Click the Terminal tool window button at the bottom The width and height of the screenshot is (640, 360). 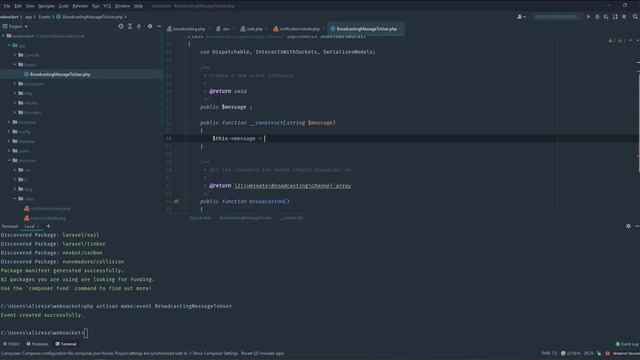click(x=66, y=344)
